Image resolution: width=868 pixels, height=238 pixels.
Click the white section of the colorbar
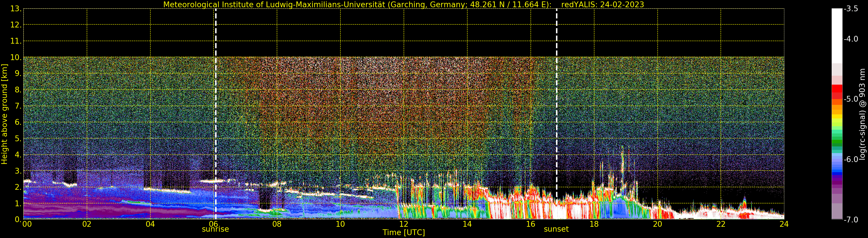tap(837, 36)
